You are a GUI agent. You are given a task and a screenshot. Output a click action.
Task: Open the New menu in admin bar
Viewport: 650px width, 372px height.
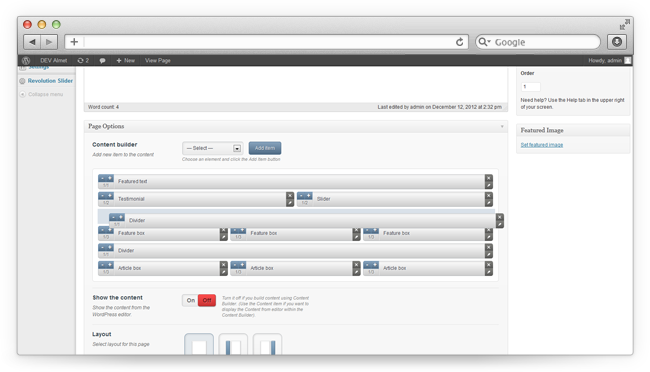point(126,61)
